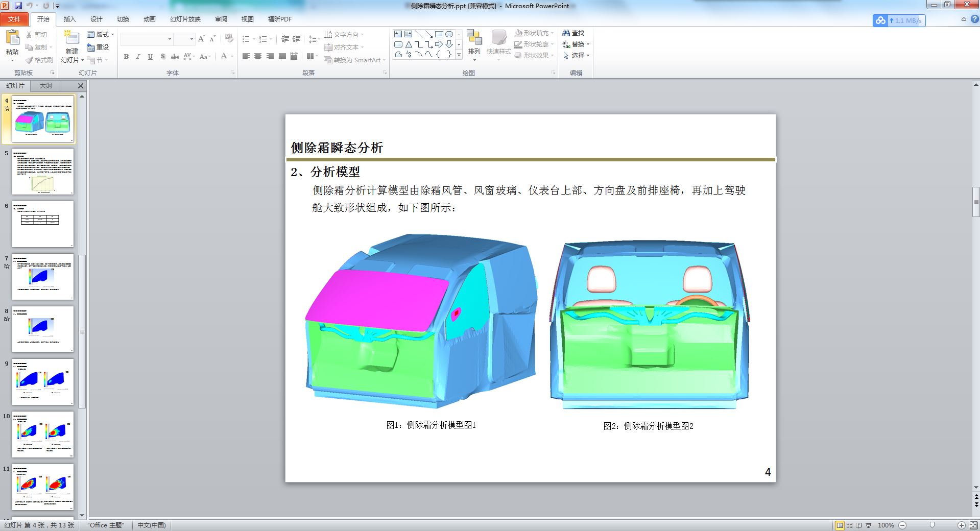
Task: Click the Save icon in quick access toolbar
Action: pyautogui.click(x=18, y=6)
